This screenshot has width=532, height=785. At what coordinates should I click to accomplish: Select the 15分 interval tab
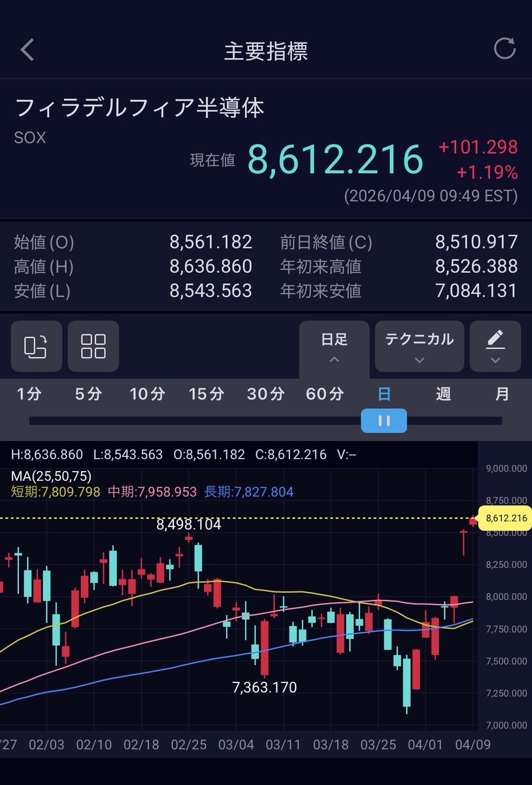tap(207, 394)
